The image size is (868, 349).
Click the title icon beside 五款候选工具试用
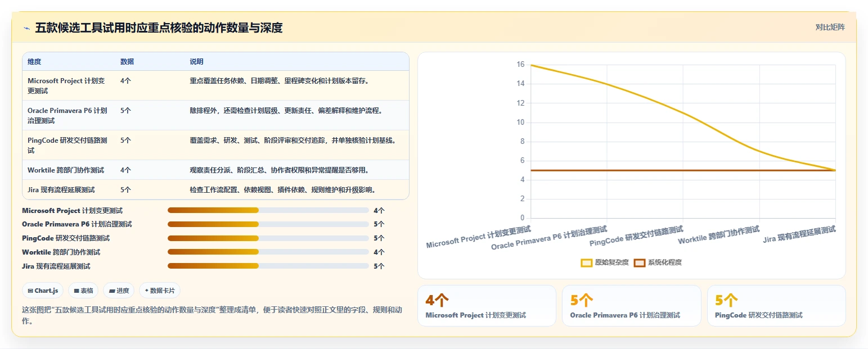tap(26, 28)
